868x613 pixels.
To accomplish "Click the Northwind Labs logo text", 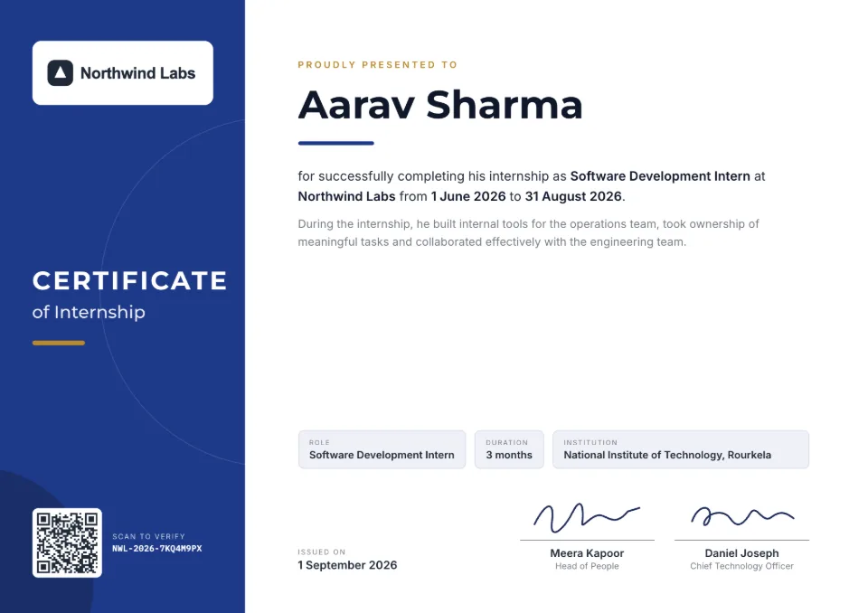I will tap(137, 73).
